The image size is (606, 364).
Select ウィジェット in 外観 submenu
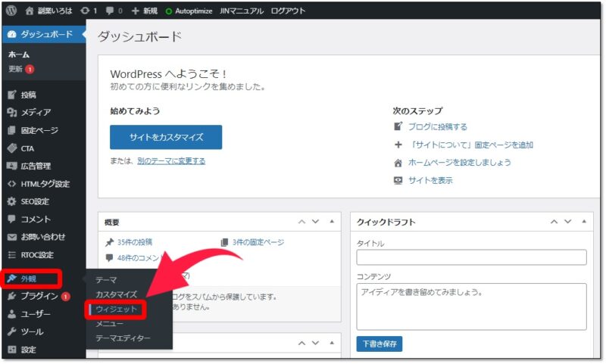pyautogui.click(x=117, y=310)
